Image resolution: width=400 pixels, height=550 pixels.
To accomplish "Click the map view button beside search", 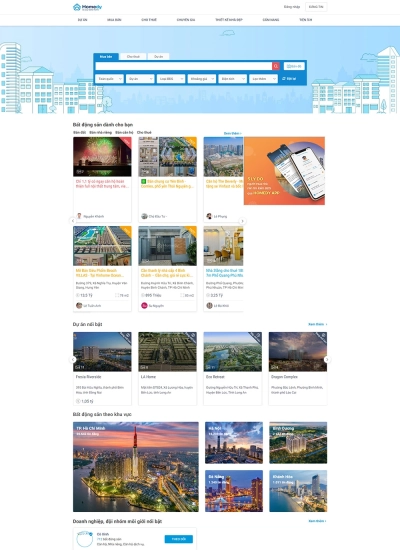I will click(294, 66).
